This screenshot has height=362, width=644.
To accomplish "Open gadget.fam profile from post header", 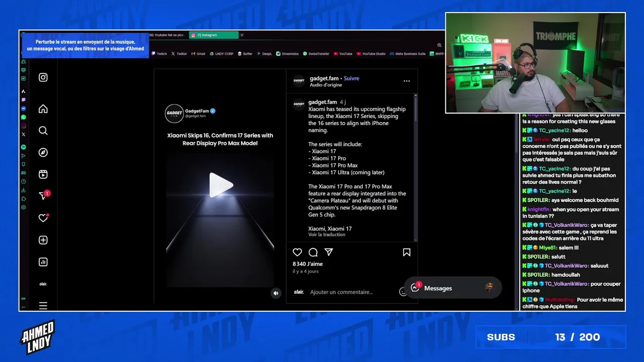I will click(x=324, y=78).
